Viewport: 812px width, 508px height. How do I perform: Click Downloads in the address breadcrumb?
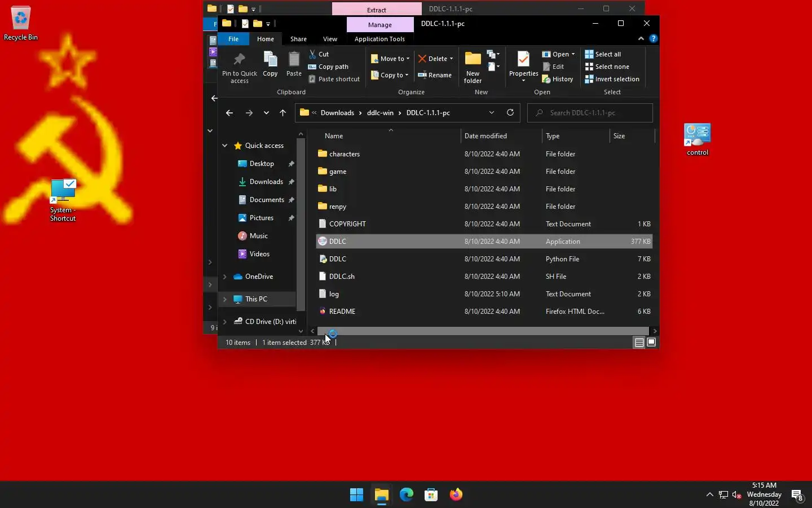[337, 113]
